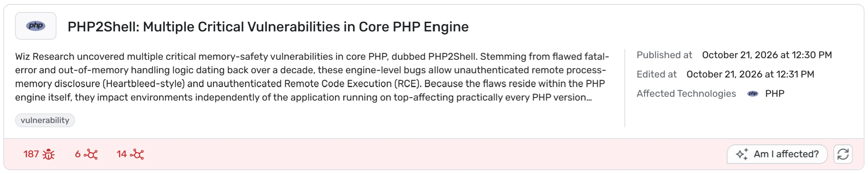
Task: Click the Published at label
Action: click(x=664, y=55)
